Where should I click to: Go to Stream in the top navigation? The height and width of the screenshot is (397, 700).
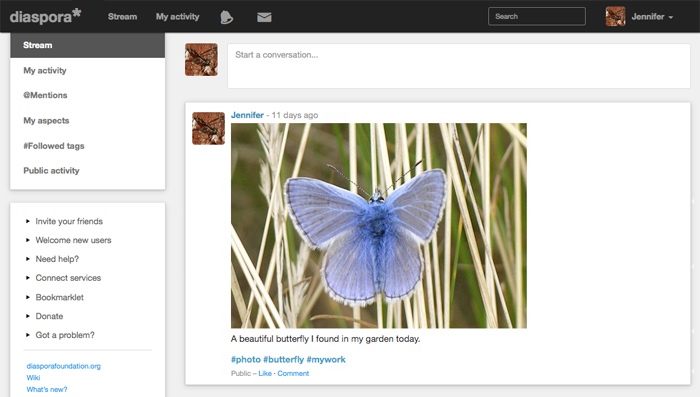(122, 17)
